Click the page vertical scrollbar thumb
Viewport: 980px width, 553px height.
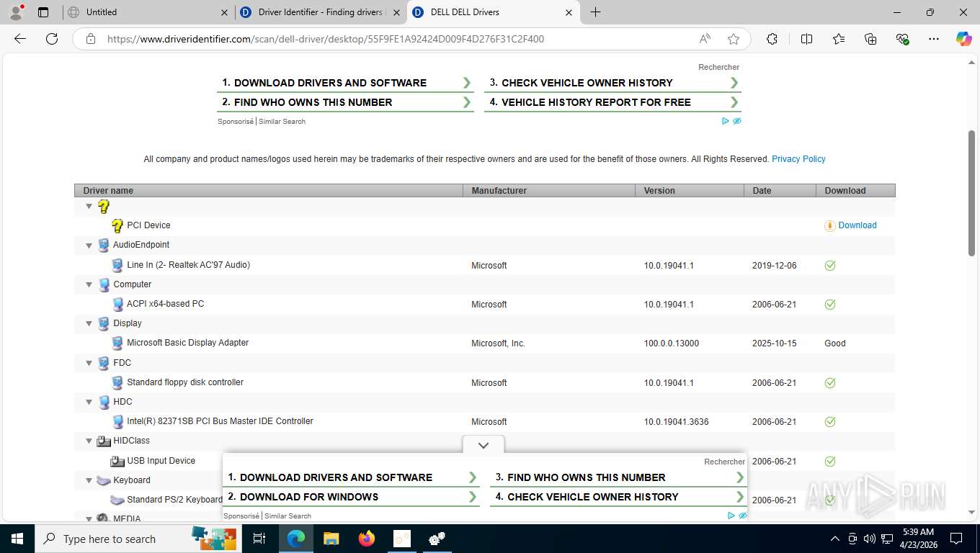click(x=971, y=193)
